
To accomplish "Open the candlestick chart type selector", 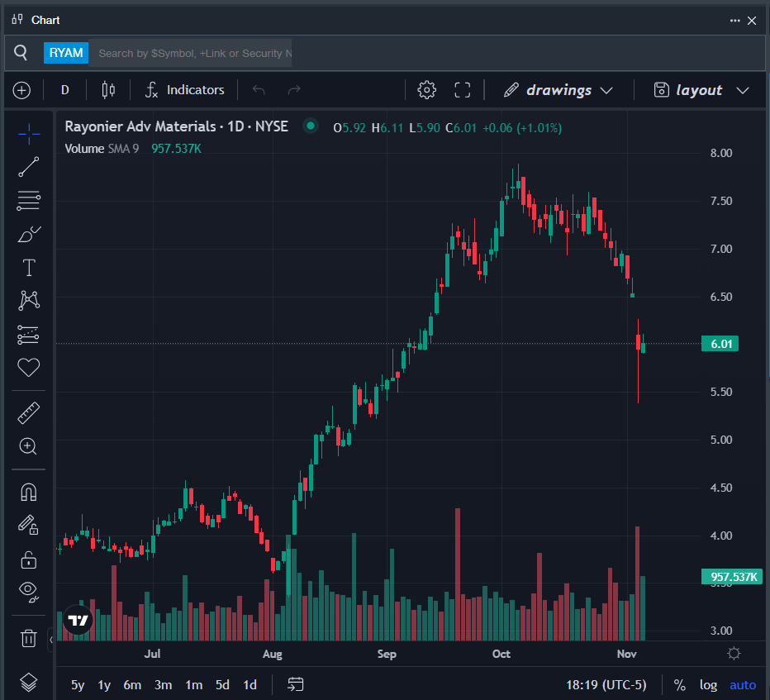I will click(x=108, y=90).
